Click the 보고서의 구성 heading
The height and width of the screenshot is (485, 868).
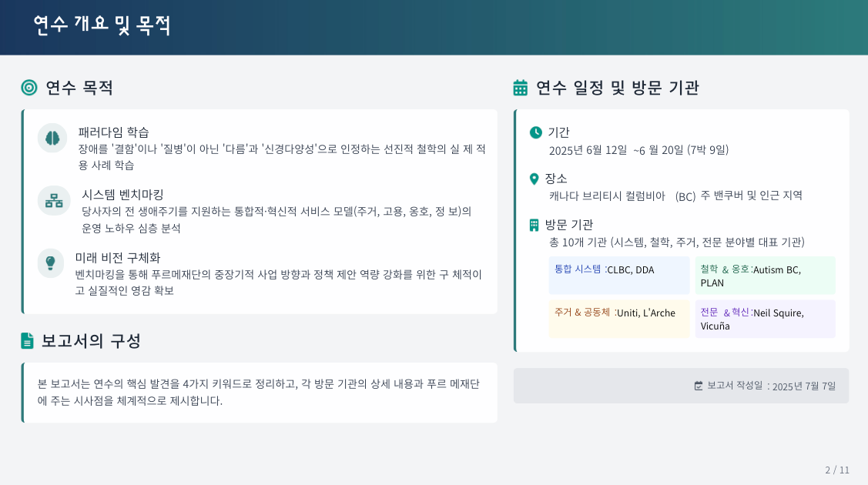(x=92, y=341)
